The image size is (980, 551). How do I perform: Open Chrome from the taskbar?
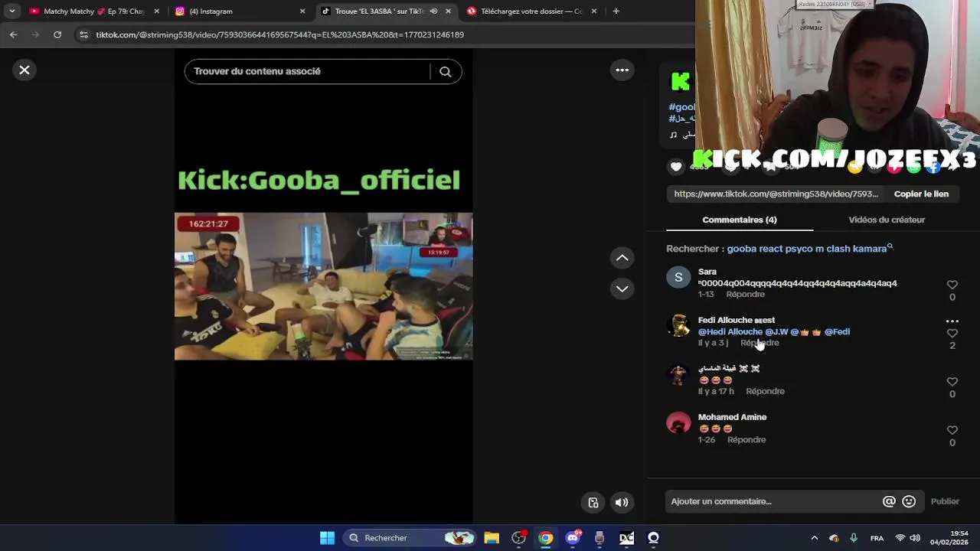(545, 538)
